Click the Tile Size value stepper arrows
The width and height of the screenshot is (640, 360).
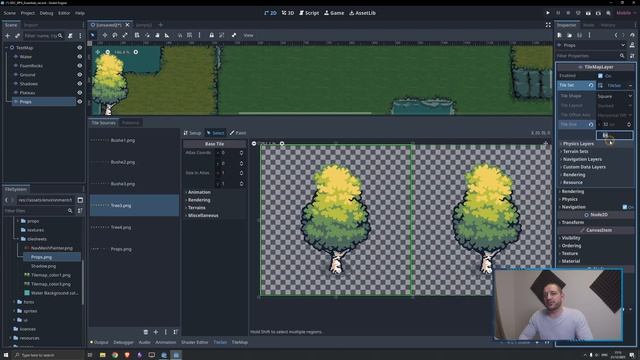point(629,124)
